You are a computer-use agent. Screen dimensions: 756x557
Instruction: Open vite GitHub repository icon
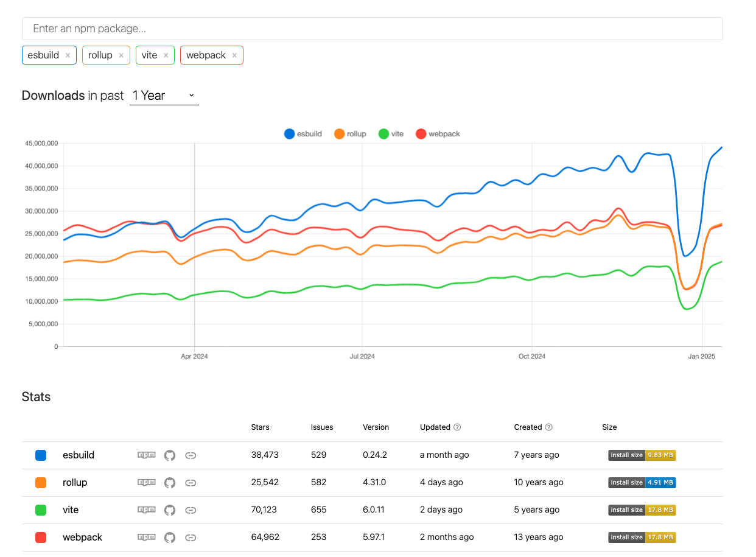(x=170, y=510)
